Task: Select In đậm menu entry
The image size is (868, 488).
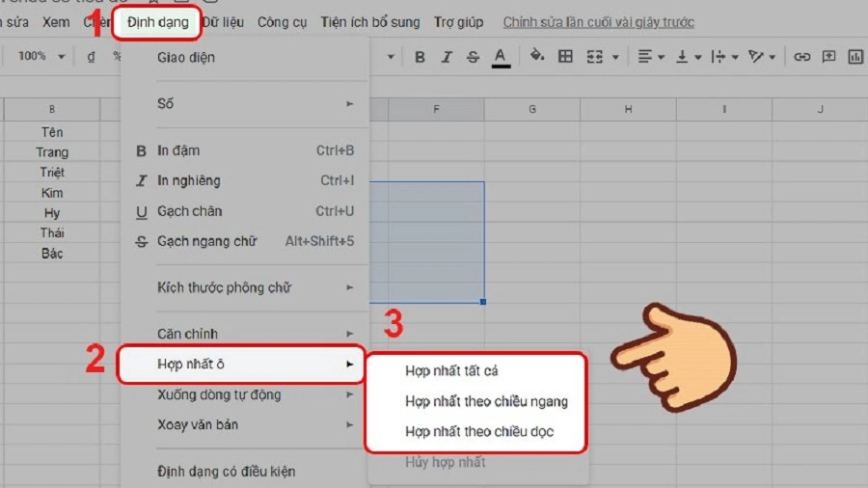Action: click(x=245, y=150)
